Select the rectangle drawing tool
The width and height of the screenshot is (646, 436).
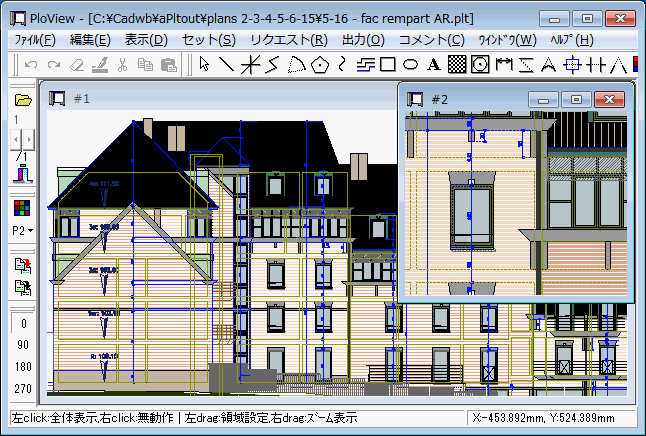pyautogui.click(x=388, y=65)
